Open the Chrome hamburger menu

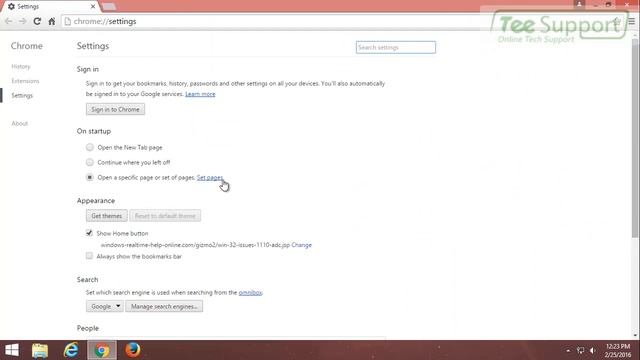coord(631,21)
